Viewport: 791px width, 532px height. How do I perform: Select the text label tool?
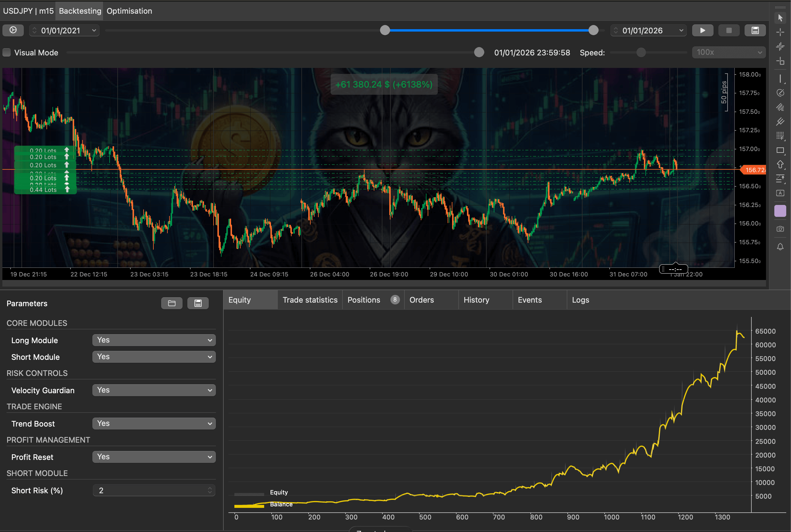[780, 193]
